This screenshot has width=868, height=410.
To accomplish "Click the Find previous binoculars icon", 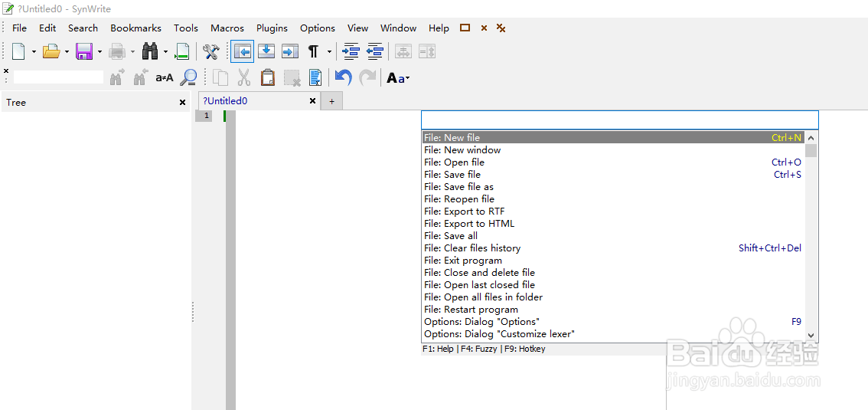I will tap(141, 77).
